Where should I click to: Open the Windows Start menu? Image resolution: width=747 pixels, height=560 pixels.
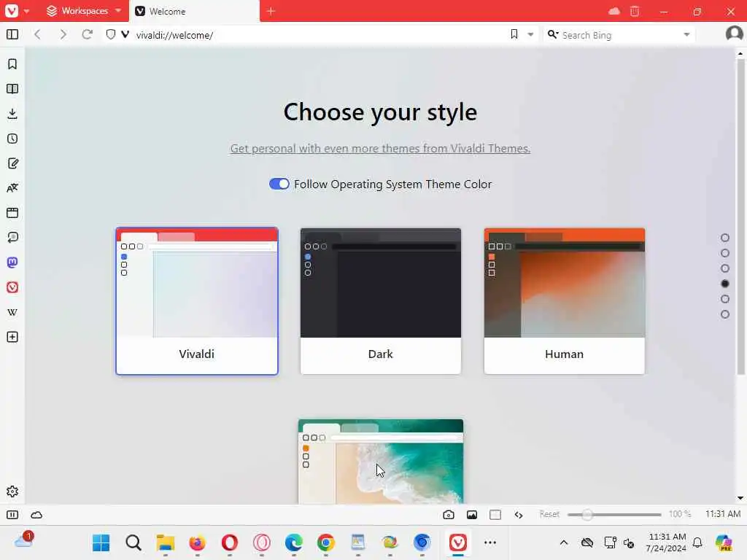click(x=101, y=542)
